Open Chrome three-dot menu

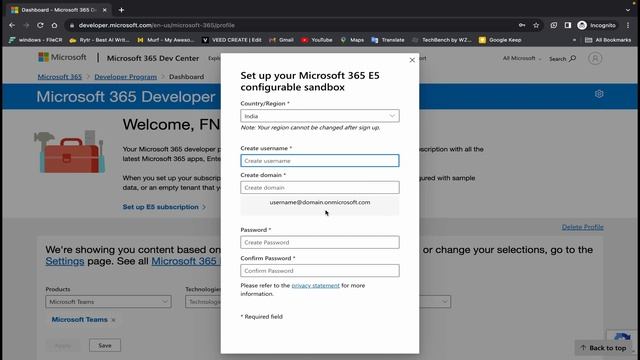click(x=628, y=25)
